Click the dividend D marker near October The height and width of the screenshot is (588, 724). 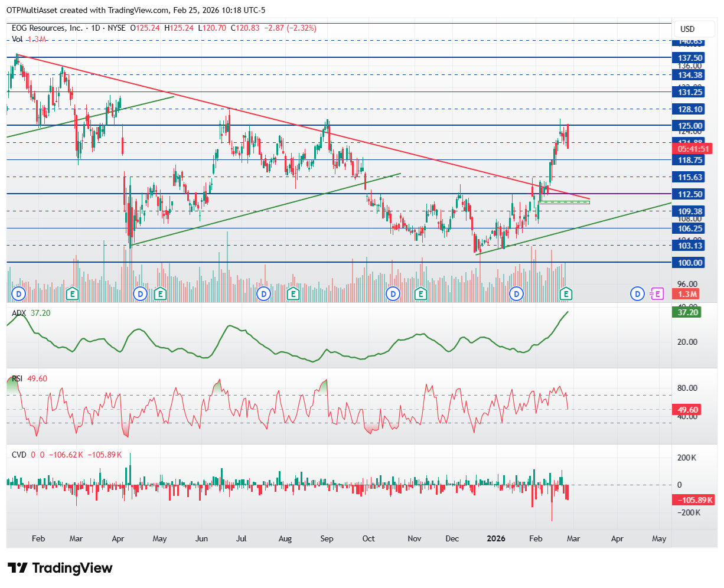[392, 293]
